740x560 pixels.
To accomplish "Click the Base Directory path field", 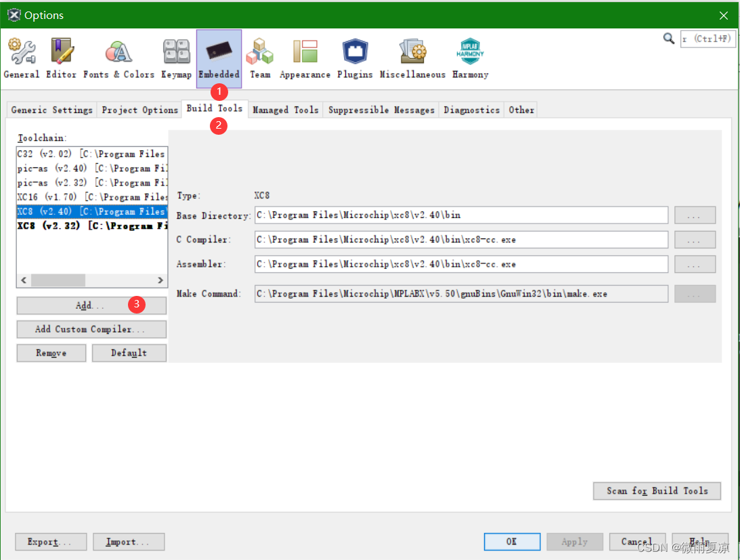I will tap(461, 215).
